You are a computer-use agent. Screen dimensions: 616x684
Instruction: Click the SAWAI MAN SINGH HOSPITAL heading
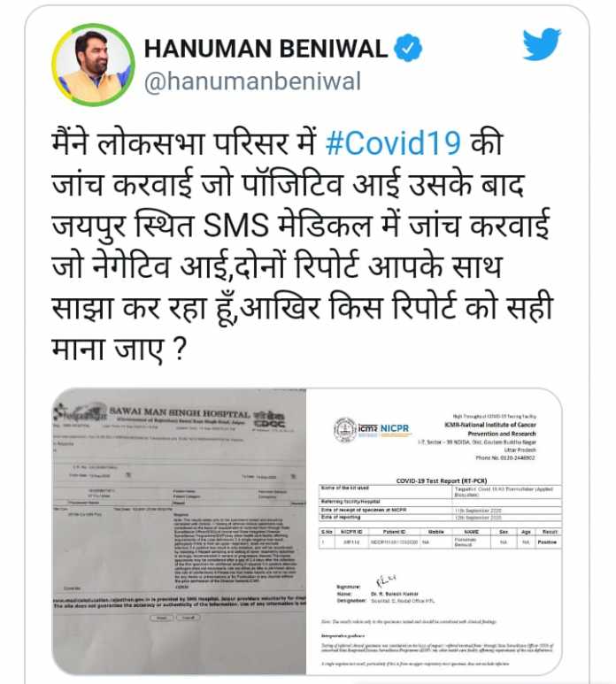(180, 412)
